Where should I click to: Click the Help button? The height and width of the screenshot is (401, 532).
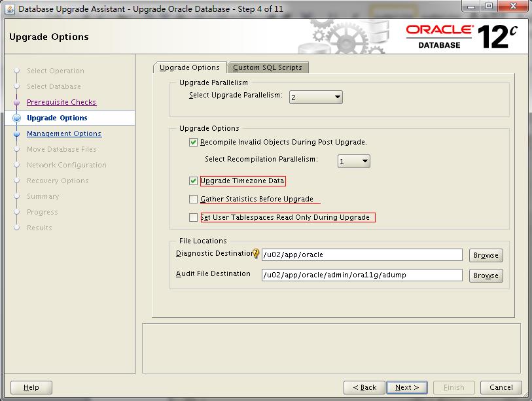31,387
